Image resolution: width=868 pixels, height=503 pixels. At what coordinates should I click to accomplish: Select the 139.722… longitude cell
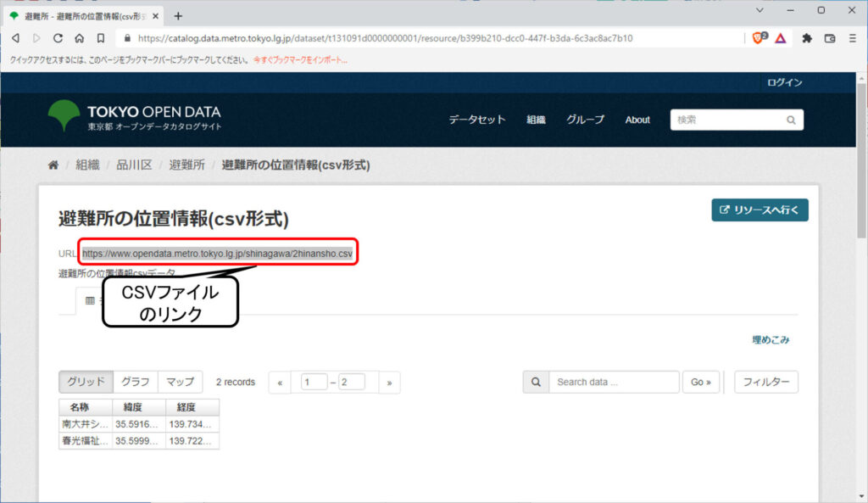[x=192, y=440]
